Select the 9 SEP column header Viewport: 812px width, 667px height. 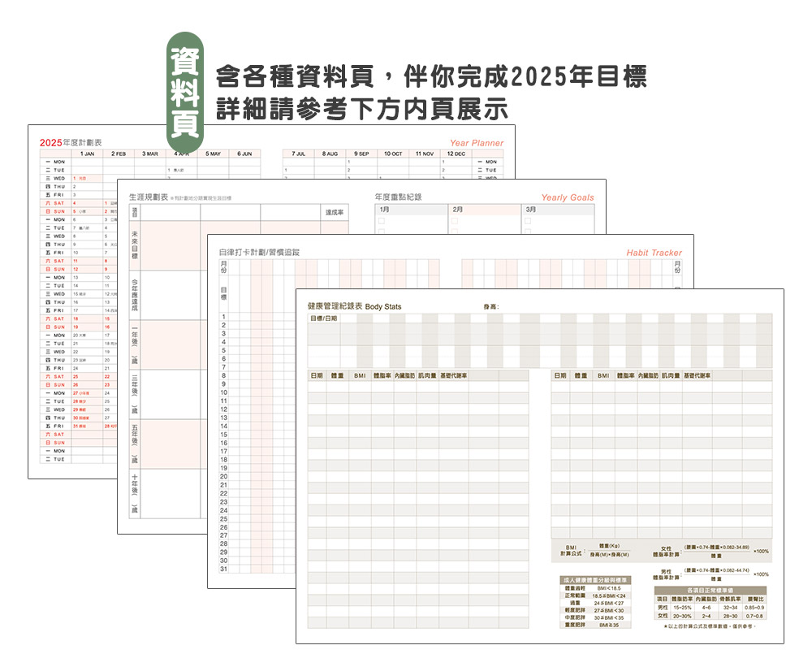(x=361, y=154)
